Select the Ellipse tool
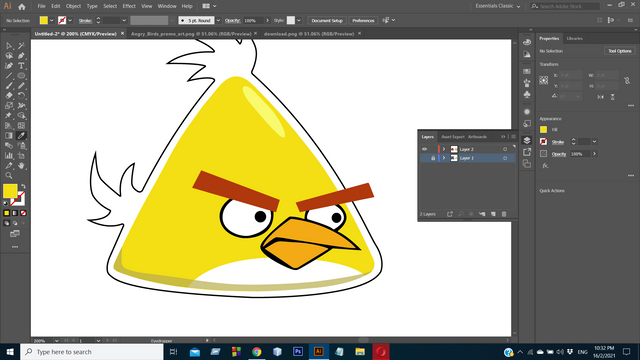The width and height of the screenshot is (640, 360). tap(21, 76)
